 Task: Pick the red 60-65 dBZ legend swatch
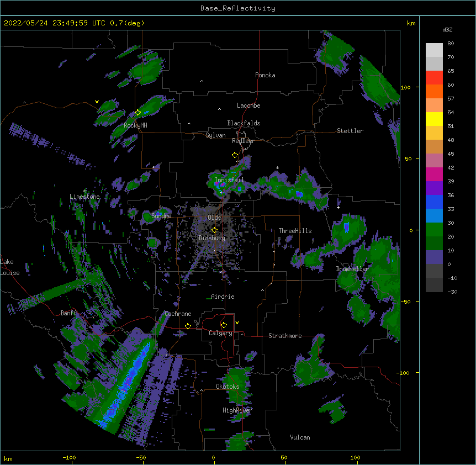point(434,78)
